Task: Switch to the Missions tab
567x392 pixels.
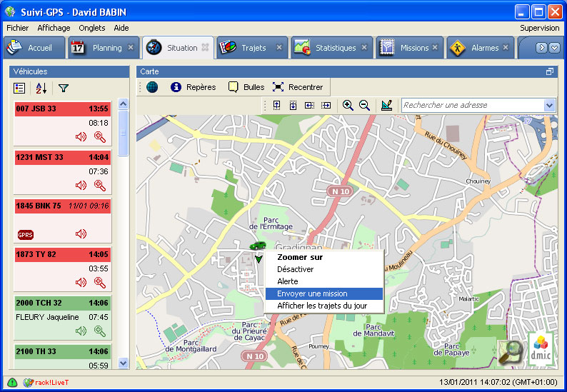Action: tap(409, 47)
